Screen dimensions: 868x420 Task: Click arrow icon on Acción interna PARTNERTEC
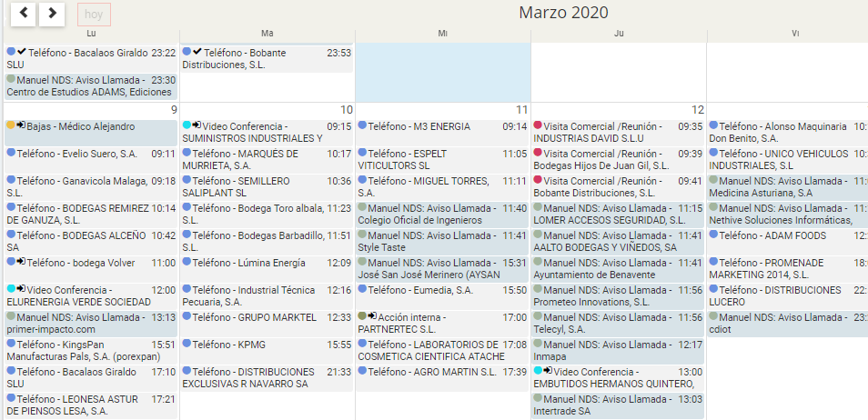coord(372,316)
